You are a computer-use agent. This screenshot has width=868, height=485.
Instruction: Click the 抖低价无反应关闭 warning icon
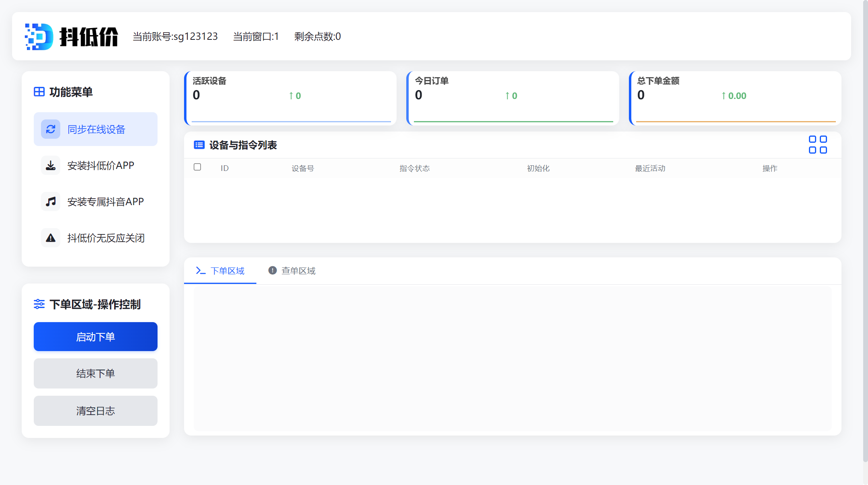coord(51,238)
